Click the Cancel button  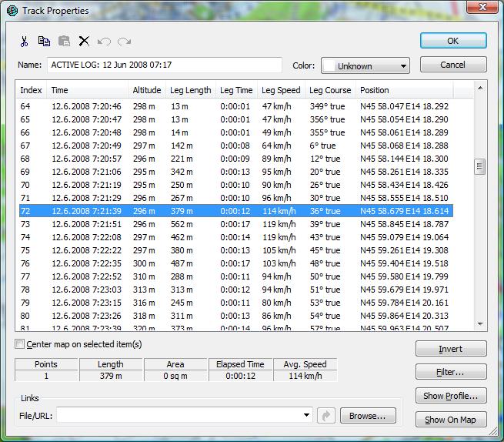pos(453,65)
